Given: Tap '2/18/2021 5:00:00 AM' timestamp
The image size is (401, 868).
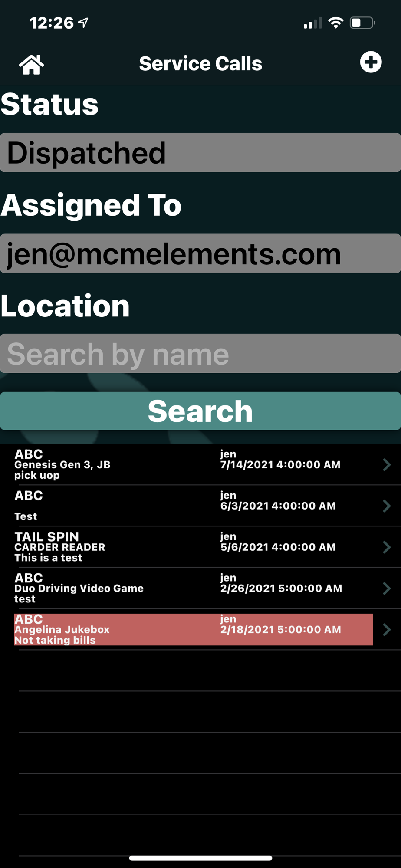Looking at the screenshot, I should (280, 630).
